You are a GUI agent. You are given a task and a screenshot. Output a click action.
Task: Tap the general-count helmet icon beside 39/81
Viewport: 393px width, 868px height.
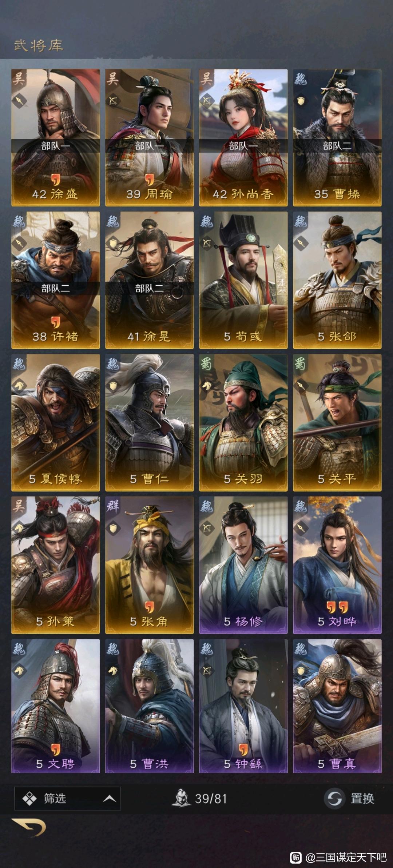(181, 798)
